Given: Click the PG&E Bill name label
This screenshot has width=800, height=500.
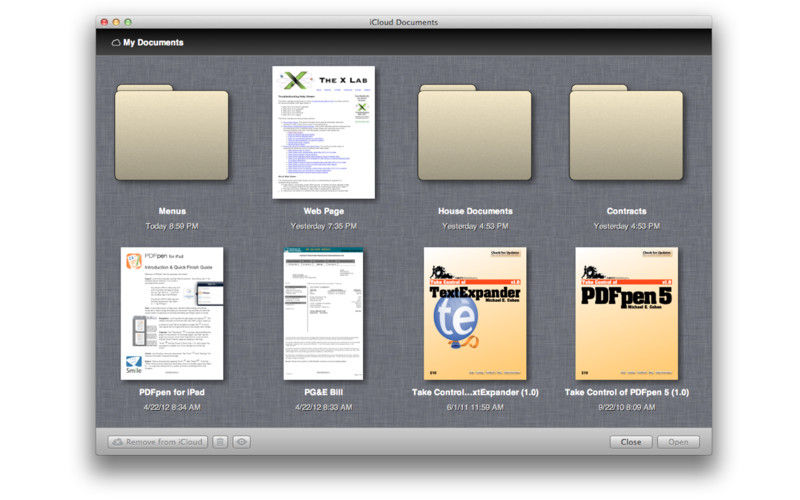Looking at the screenshot, I should (x=323, y=392).
